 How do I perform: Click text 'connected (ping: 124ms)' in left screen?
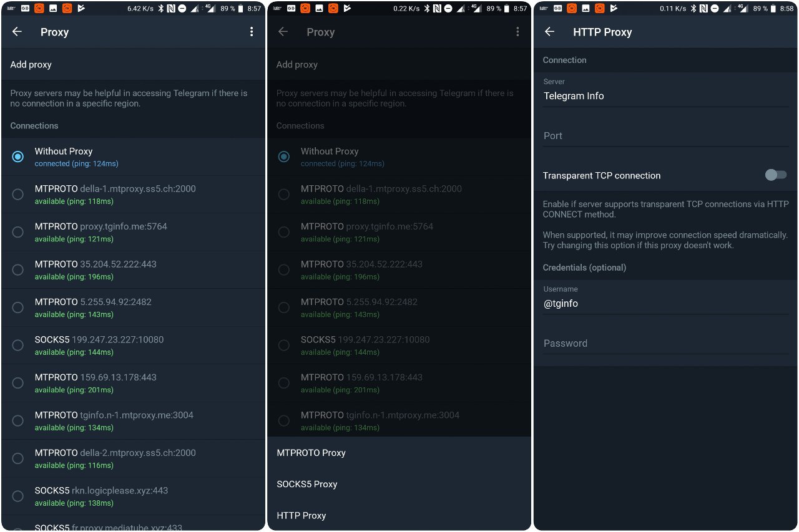tap(76, 163)
